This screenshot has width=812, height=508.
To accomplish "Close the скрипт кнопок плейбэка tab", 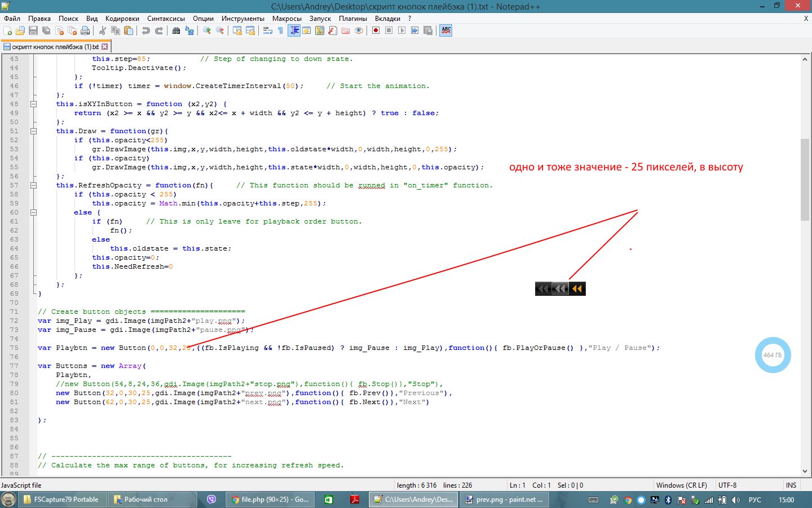I will tap(104, 47).
